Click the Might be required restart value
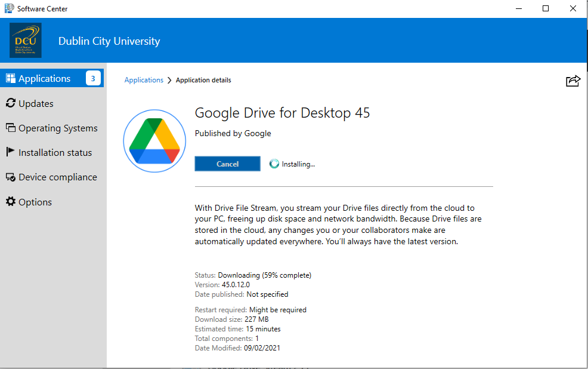588x369 pixels. click(277, 310)
